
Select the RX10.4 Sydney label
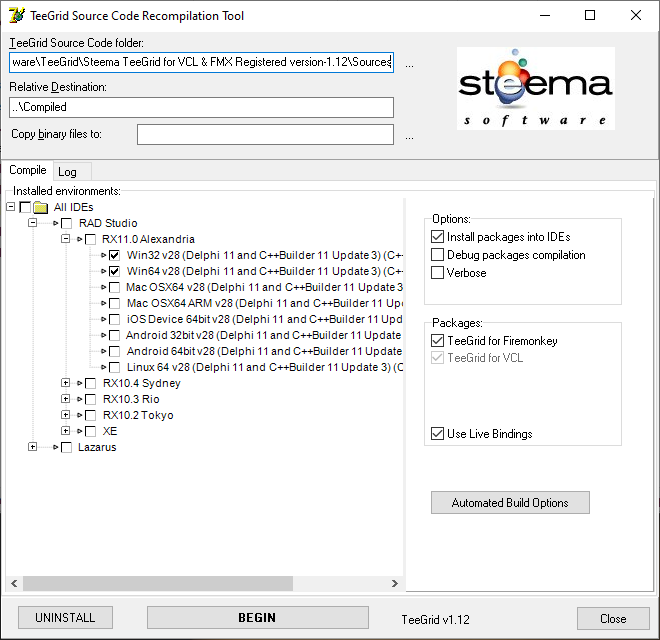142,383
